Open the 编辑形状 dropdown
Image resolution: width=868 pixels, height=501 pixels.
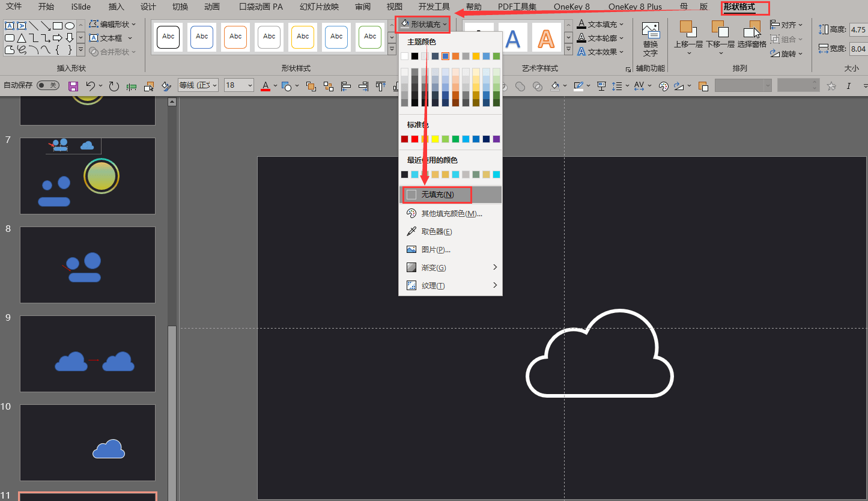tap(113, 24)
